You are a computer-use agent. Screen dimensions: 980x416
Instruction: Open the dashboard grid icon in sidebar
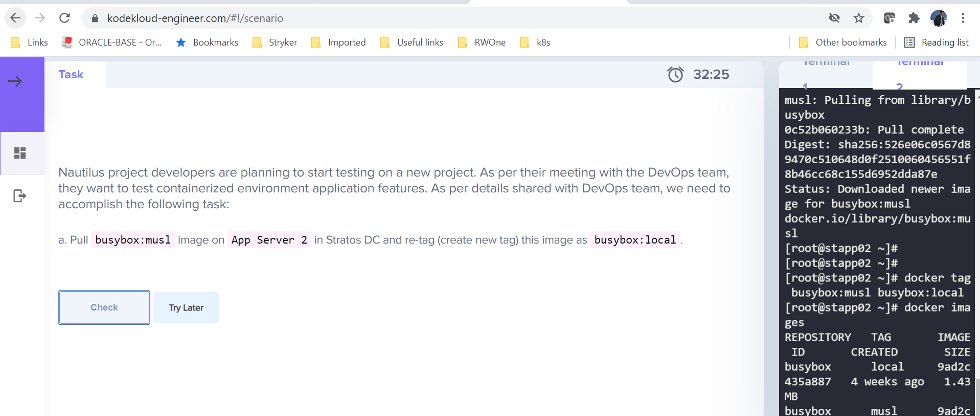pyautogui.click(x=20, y=153)
